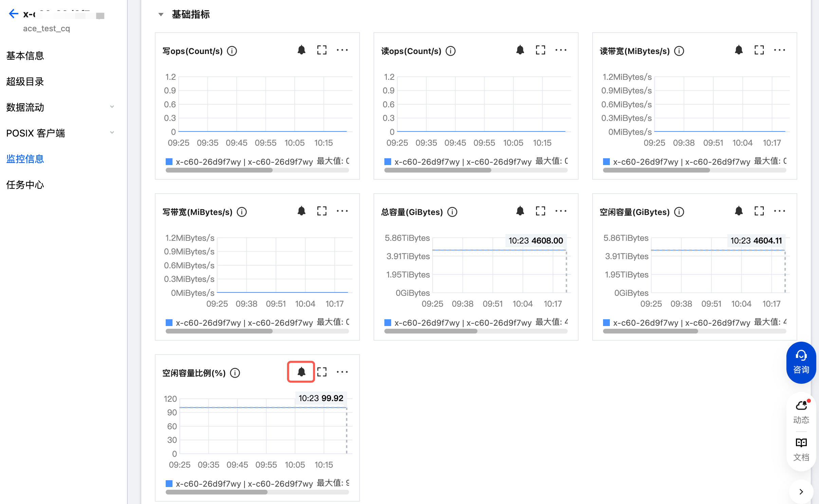
Task: Click alarm bell on 总容量 chart
Action: coord(520,211)
